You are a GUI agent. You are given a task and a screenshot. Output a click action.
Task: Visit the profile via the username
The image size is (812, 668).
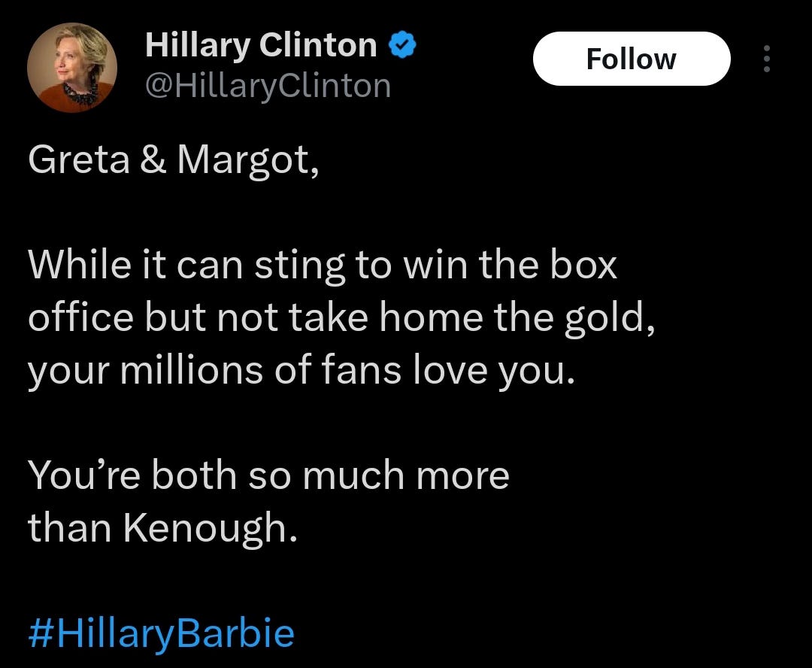(268, 85)
